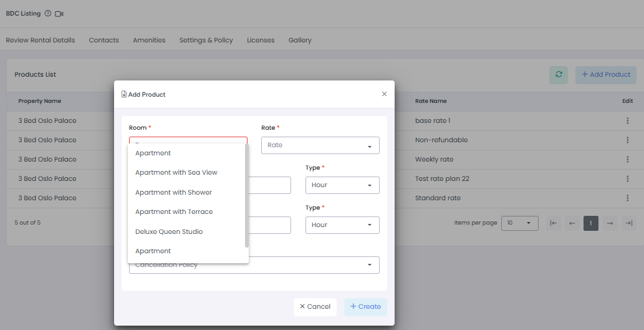The width and height of the screenshot is (644, 330).
Task: Open BDC Listing help question icon
Action: point(48,14)
